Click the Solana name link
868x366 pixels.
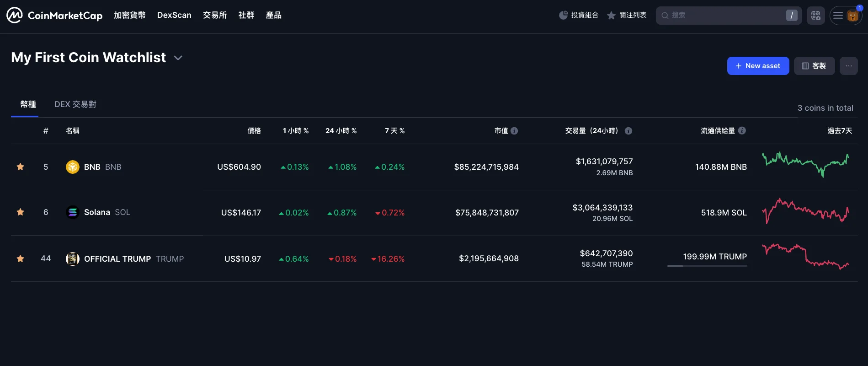coord(97,212)
